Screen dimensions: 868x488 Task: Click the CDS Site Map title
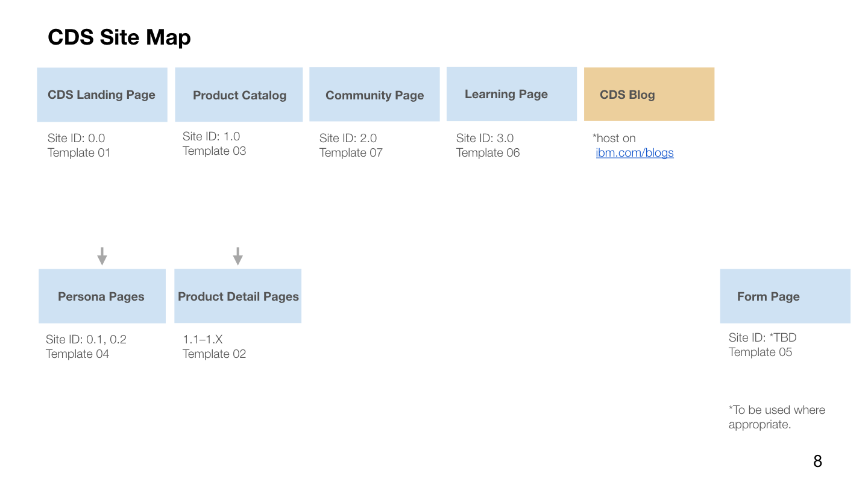(119, 37)
